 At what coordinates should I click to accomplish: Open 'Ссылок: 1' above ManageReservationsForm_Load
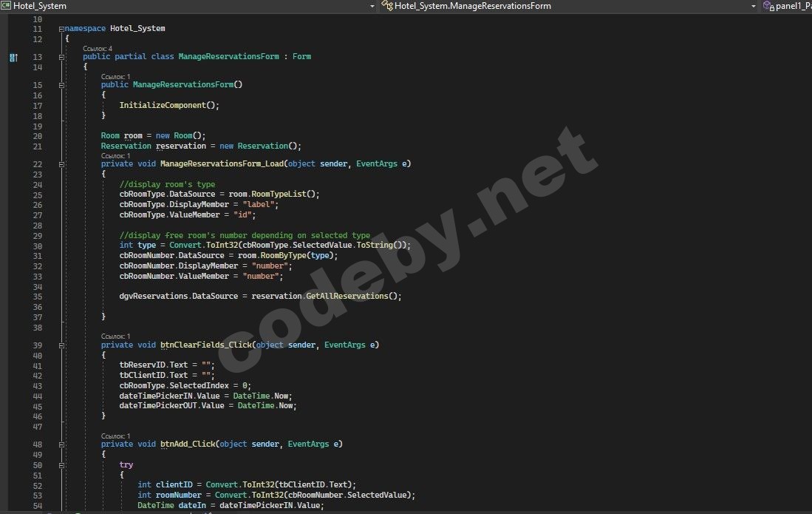click(x=115, y=156)
